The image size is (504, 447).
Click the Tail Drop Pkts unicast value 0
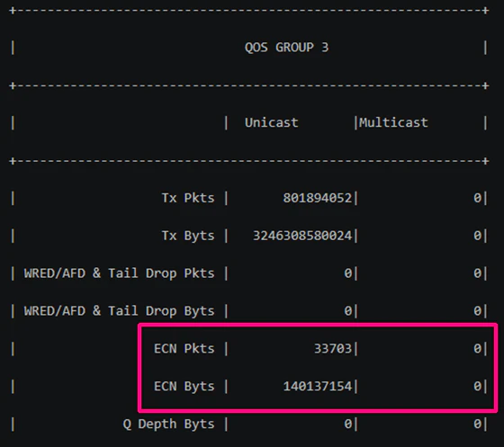348,273
